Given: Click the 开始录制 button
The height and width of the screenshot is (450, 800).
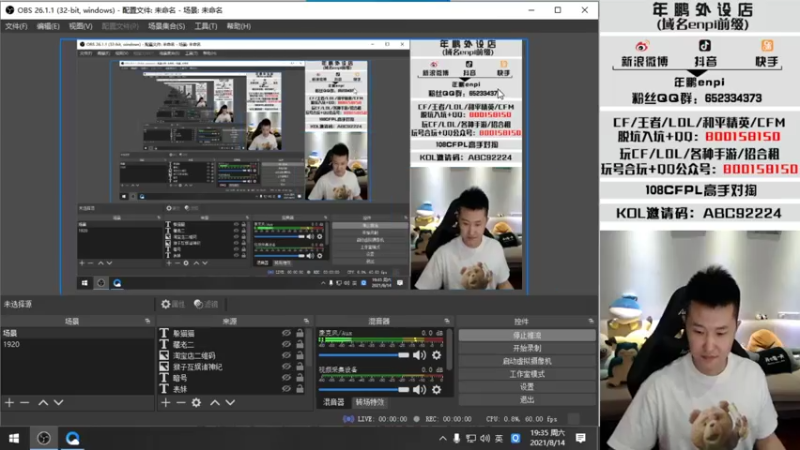Looking at the screenshot, I should 527,348.
